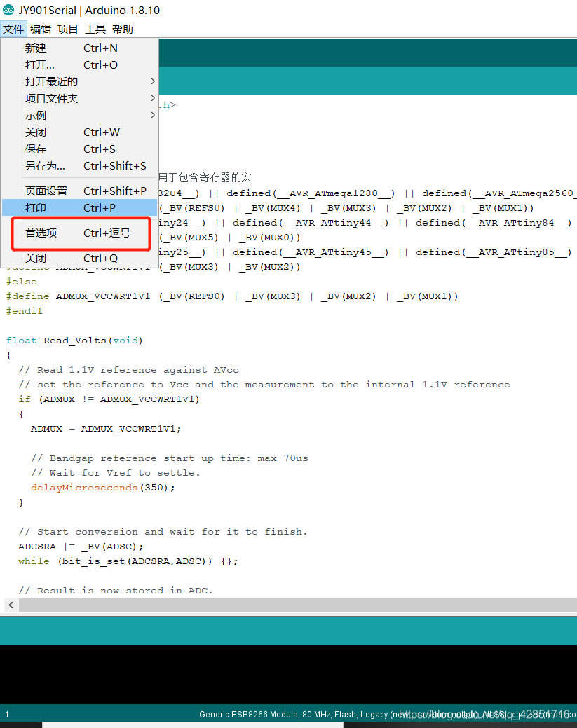Open the 编辑 menu
Screen dimensions: 577x728
tap(41, 29)
